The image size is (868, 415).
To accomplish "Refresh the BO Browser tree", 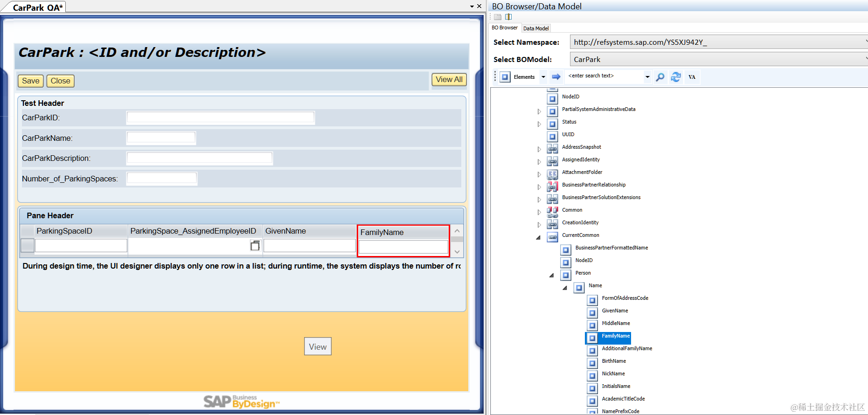I will click(676, 77).
